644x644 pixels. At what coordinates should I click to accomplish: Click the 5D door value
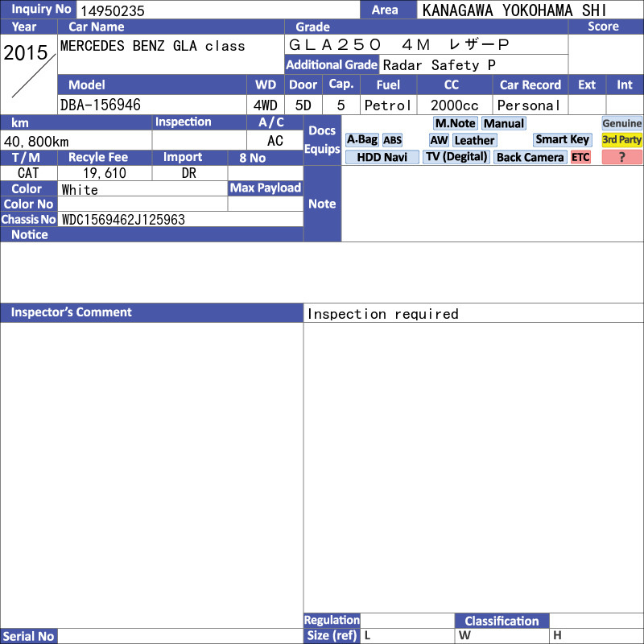tap(303, 105)
